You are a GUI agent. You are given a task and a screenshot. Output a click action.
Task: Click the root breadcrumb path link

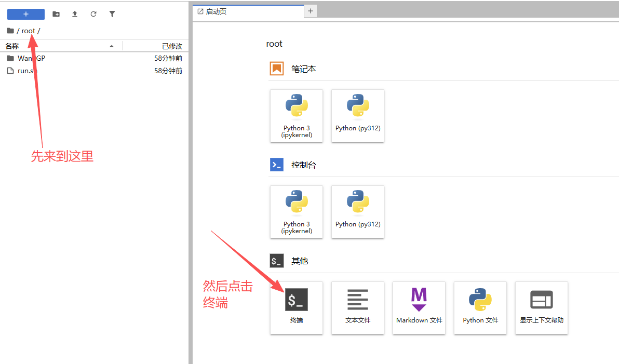pos(29,31)
